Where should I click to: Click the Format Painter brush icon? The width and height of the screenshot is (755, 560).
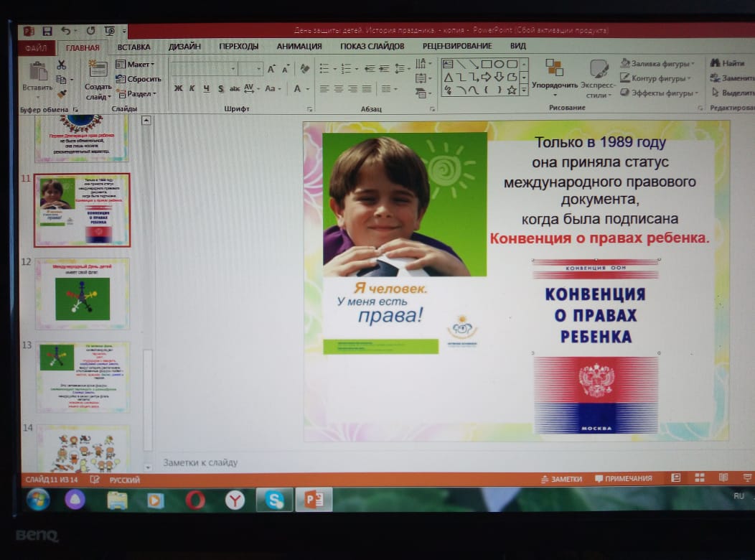(62, 93)
